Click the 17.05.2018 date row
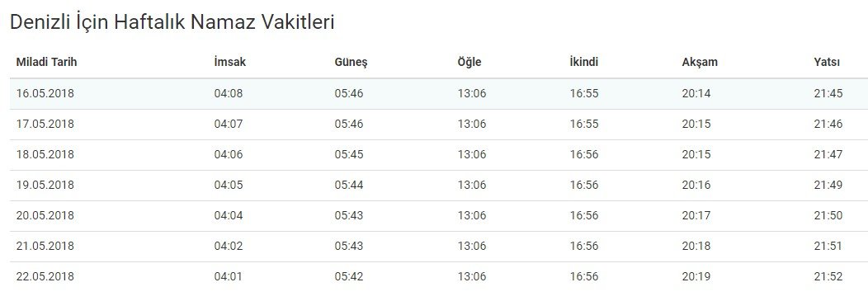The image size is (868, 301). (438, 124)
